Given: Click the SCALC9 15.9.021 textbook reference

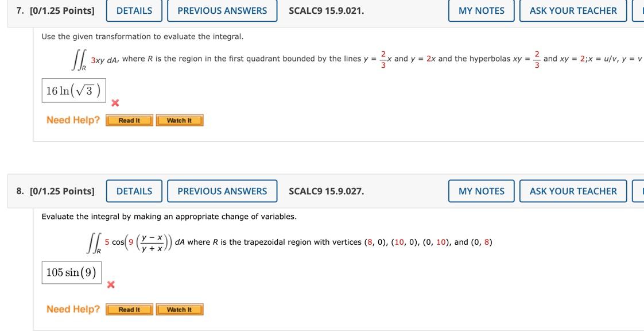Looking at the screenshot, I should [x=326, y=10].
